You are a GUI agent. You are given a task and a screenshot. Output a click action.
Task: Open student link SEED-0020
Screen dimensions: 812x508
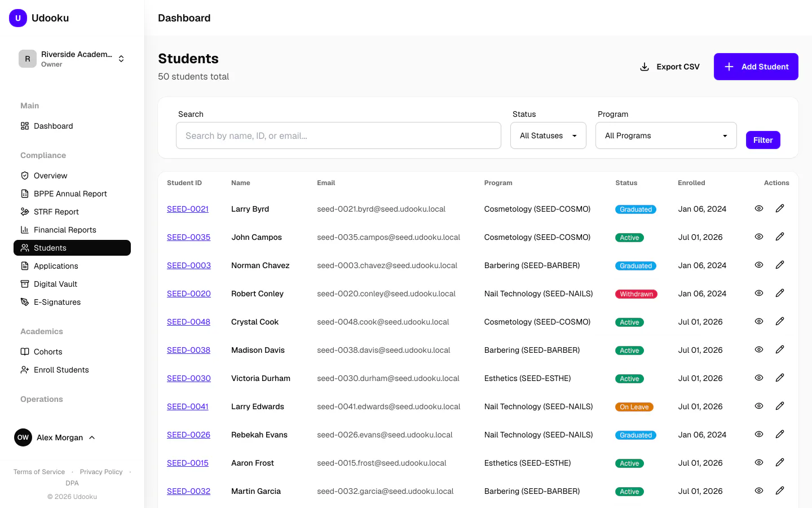click(189, 294)
